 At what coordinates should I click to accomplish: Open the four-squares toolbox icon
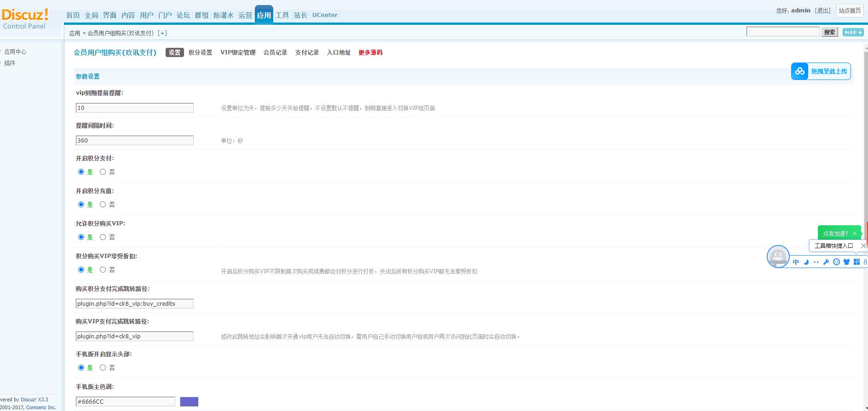tap(857, 262)
